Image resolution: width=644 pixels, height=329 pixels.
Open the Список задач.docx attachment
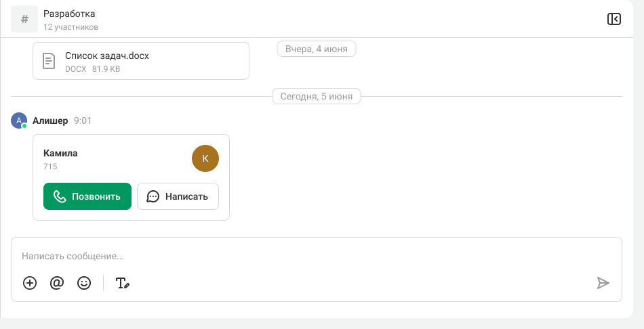(141, 61)
